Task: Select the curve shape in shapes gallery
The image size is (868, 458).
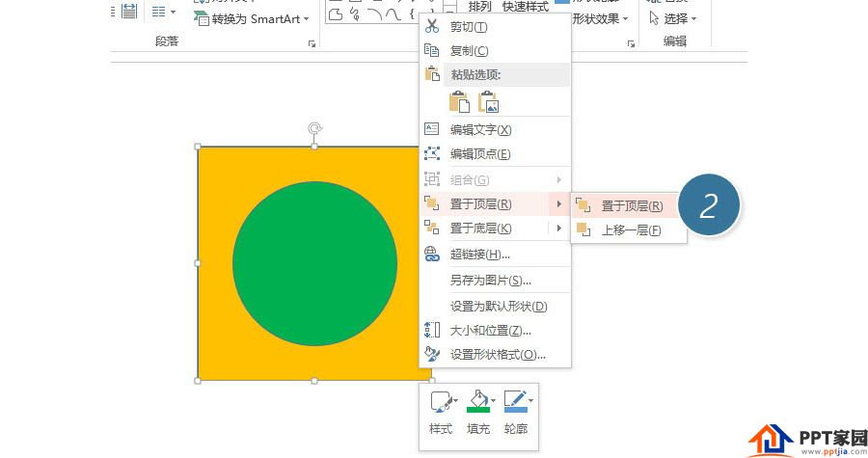Action: click(393, 14)
